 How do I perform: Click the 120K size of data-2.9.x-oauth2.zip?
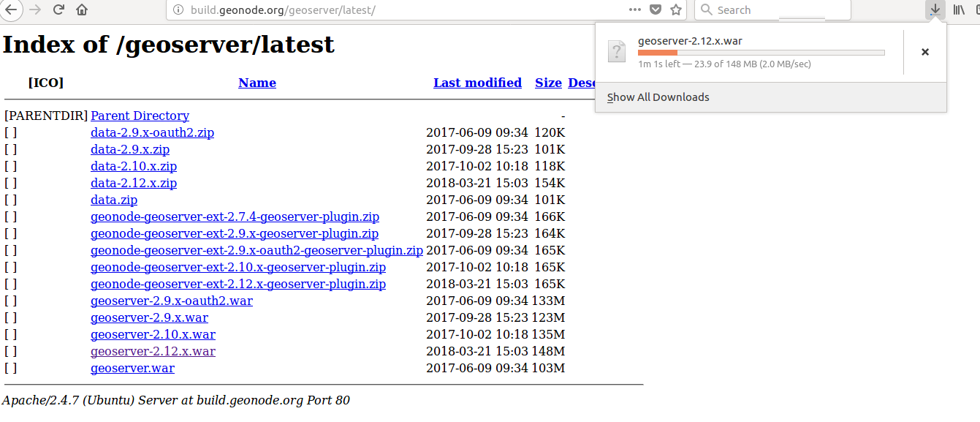click(x=550, y=132)
